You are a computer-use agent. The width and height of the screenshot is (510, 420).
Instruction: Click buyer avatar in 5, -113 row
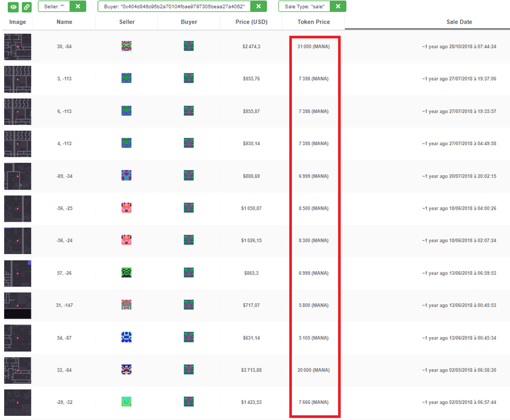tap(189, 78)
